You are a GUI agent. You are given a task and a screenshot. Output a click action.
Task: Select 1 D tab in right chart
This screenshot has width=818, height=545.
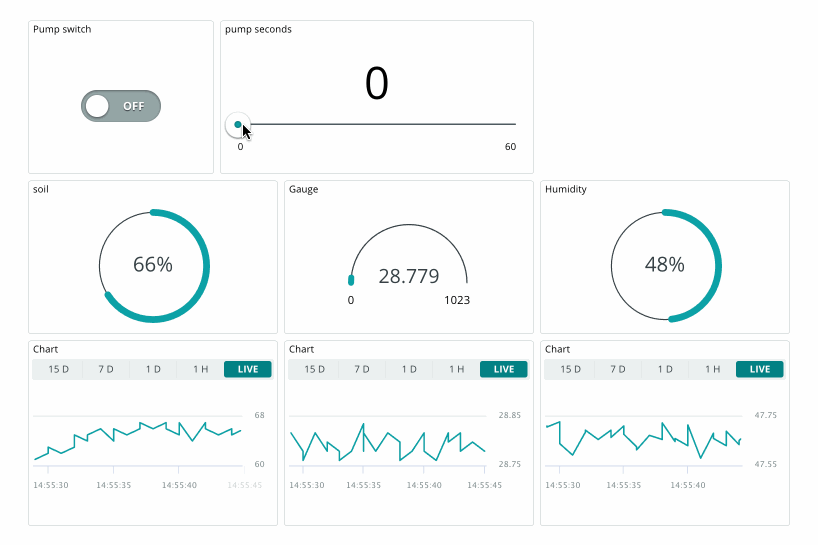tap(665, 369)
